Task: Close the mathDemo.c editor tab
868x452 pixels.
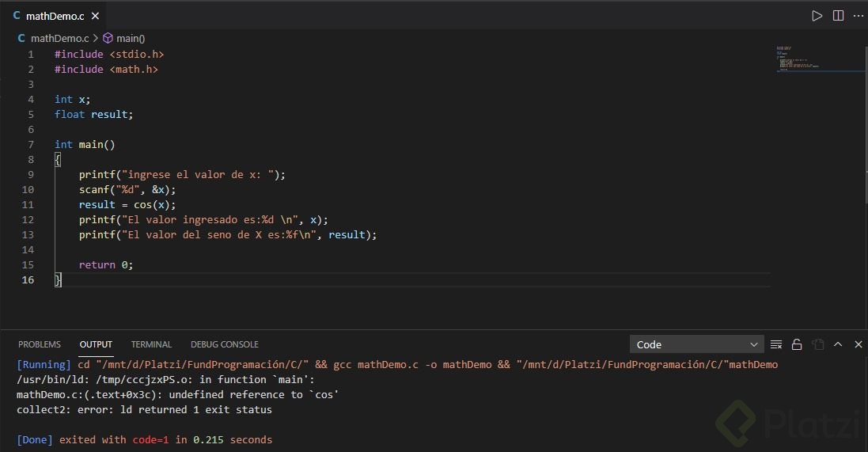Action: click(x=95, y=16)
